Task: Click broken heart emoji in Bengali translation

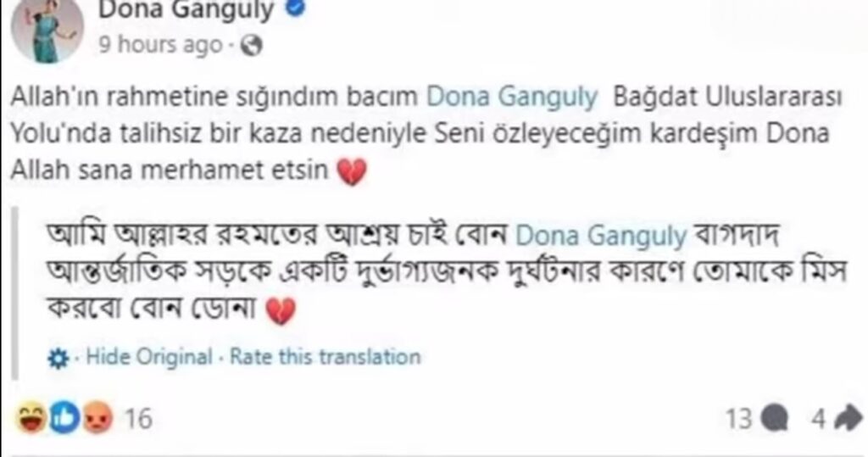Action: pos(281,311)
